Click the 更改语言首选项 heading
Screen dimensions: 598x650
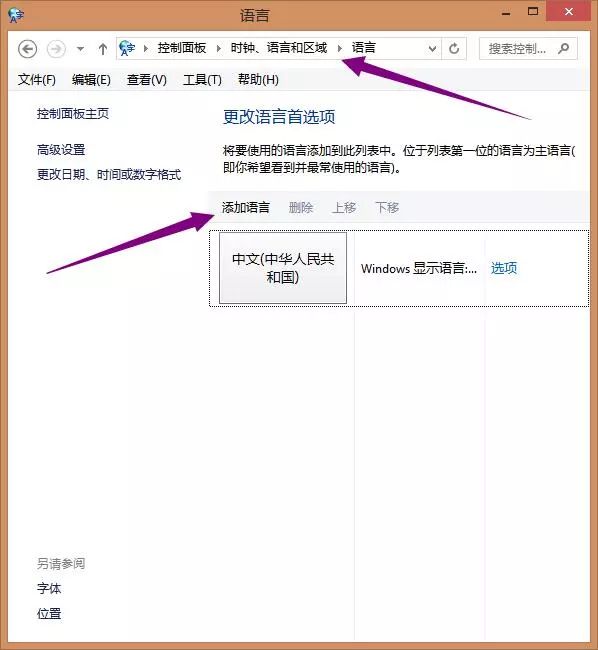pyautogui.click(x=279, y=117)
